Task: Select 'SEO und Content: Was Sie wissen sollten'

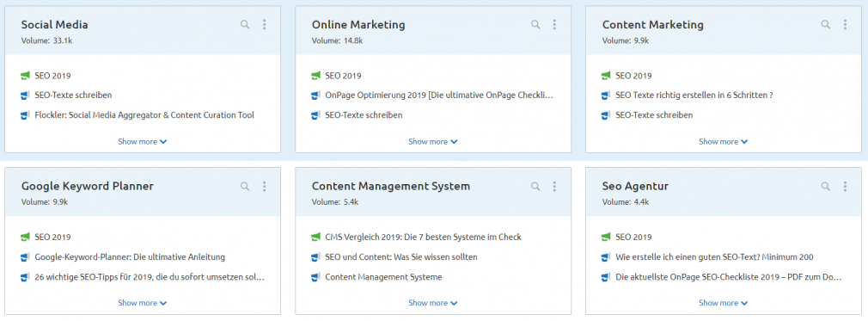Action: coord(401,257)
